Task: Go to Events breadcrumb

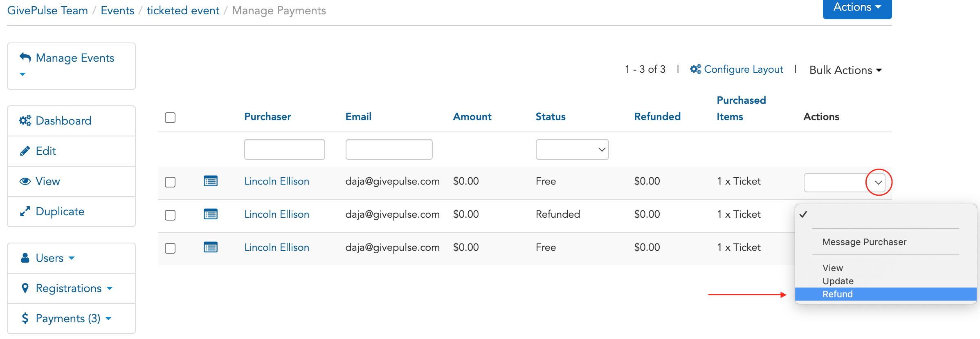Action: 117,10
